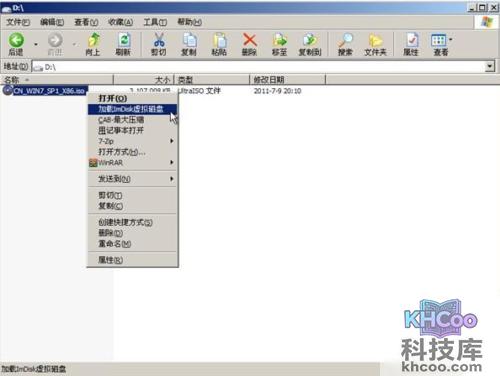Screen dimensions: 500x376
Task: Open the Views button dropdown arrow
Action: (x=451, y=40)
